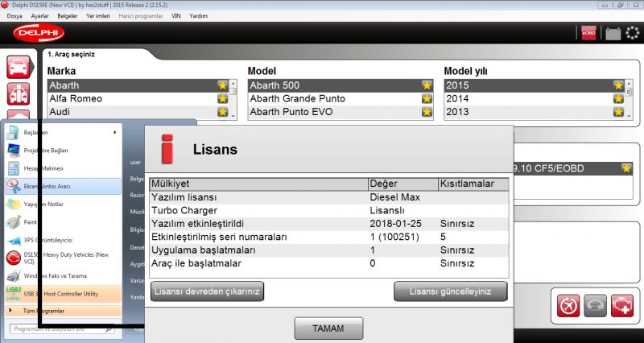Screen dimensions: 644x343
Task: Select the Yazılım lisansı row
Action: tap(329, 197)
